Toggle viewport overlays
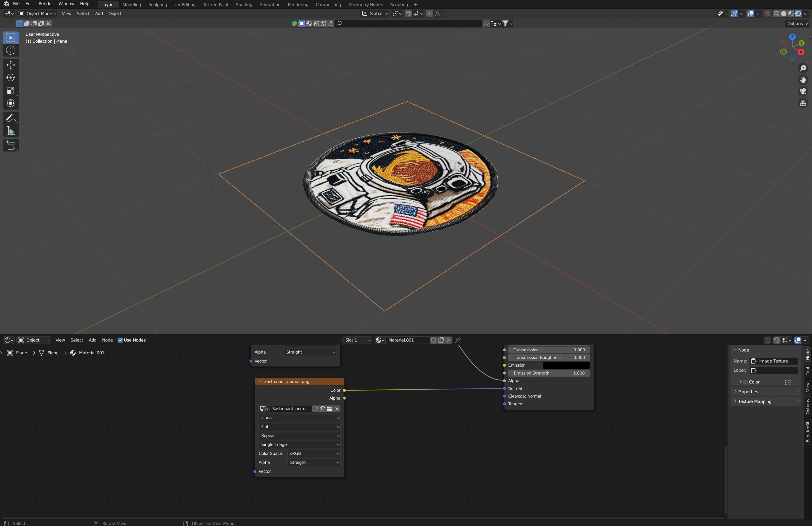Image resolution: width=812 pixels, height=526 pixels. (x=751, y=14)
